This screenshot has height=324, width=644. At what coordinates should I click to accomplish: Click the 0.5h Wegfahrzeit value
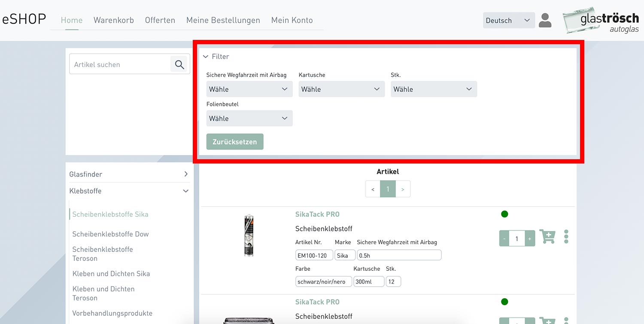[399, 255]
